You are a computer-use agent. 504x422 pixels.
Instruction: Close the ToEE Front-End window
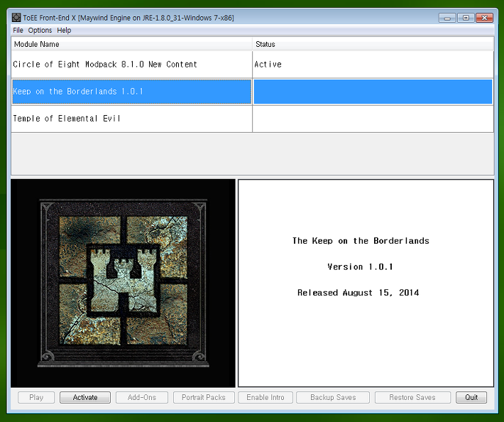[x=484, y=18]
